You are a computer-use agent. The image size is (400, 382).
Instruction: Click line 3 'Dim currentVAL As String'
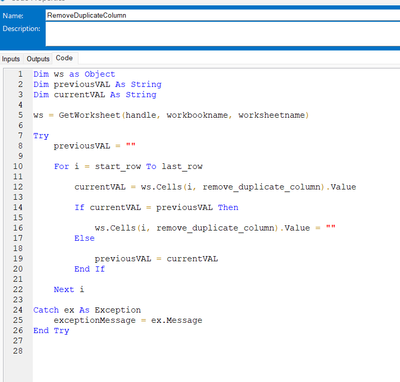pyautogui.click(x=95, y=95)
